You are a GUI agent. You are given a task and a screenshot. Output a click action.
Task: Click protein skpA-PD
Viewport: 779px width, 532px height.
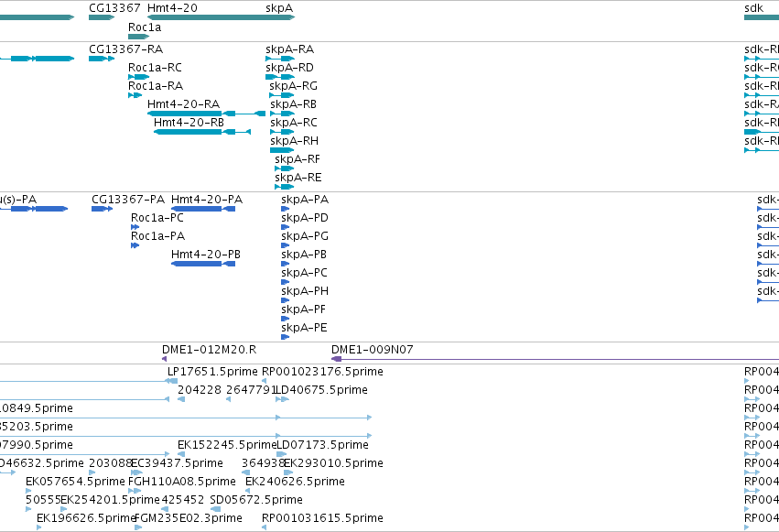(305, 218)
